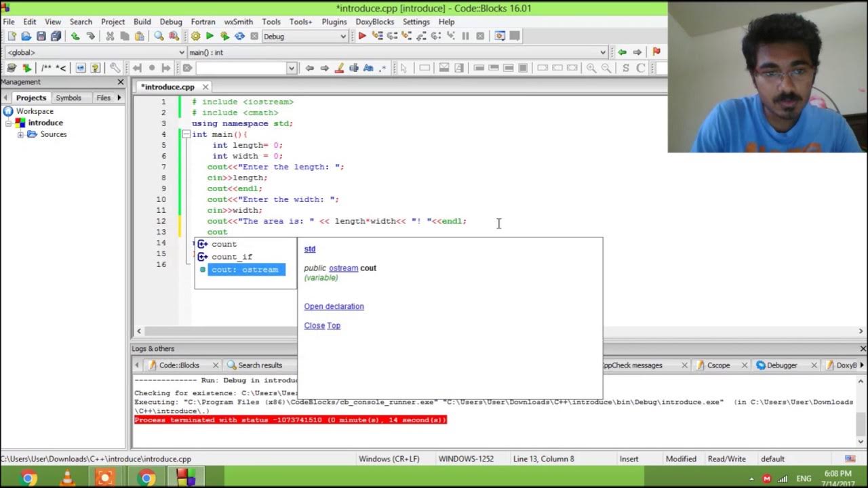Click the ENG language indicator in tray

pos(804,479)
